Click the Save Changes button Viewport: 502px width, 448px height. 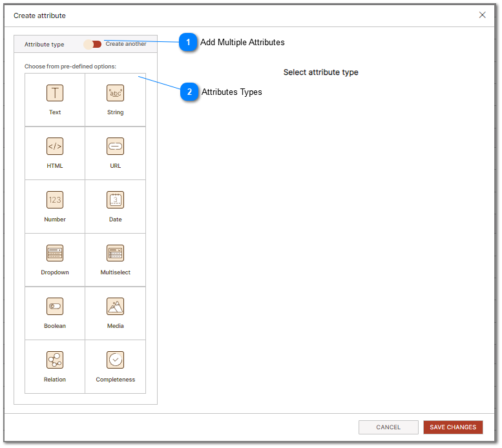pyautogui.click(x=453, y=427)
